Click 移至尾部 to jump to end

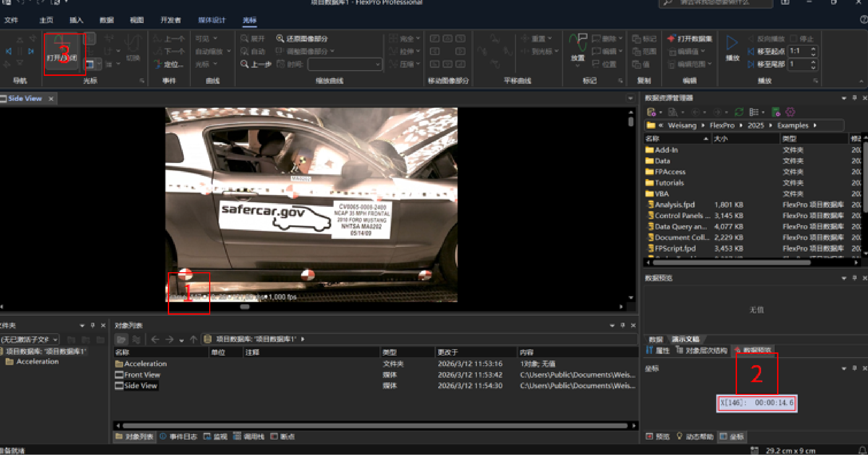[767, 64]
